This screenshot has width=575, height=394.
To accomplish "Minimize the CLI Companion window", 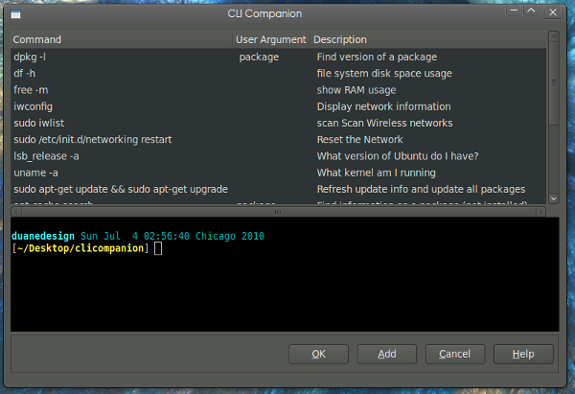I will [514, 11].
